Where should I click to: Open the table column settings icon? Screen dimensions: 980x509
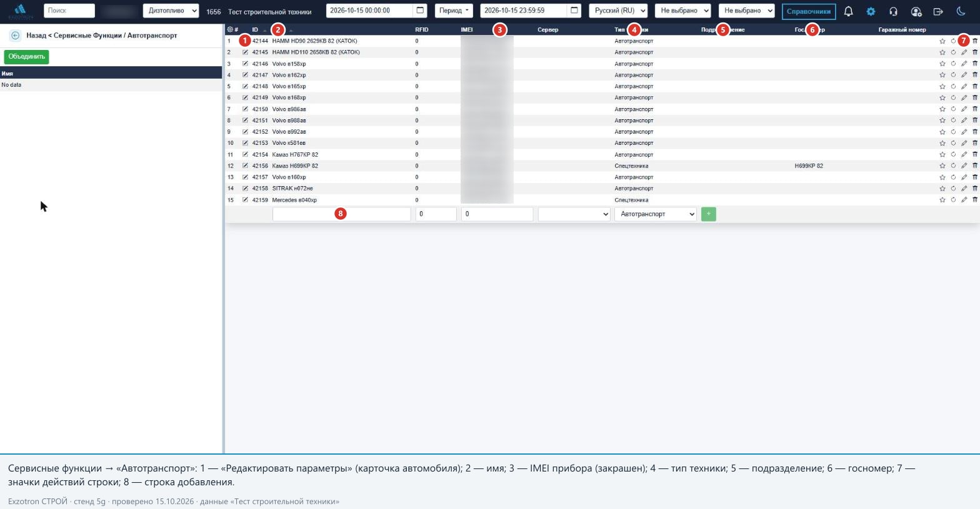pyautogui.click(x=229, y=29)
